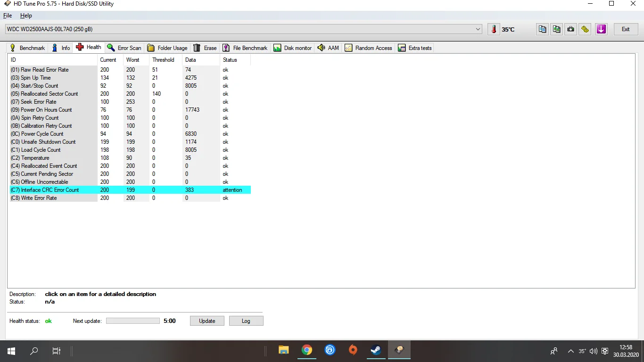The image size is (644, 362).
Task: Click the 35° temperature tray icon
Action: point(582,351)
